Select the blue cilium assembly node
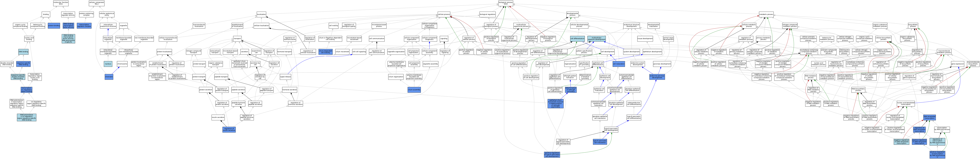 [414, 90]
